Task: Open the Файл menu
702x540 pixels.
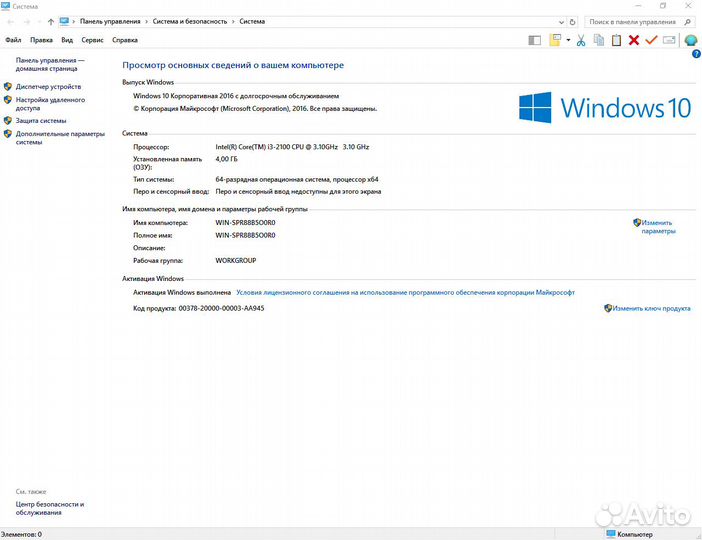Action: (13, 40)
